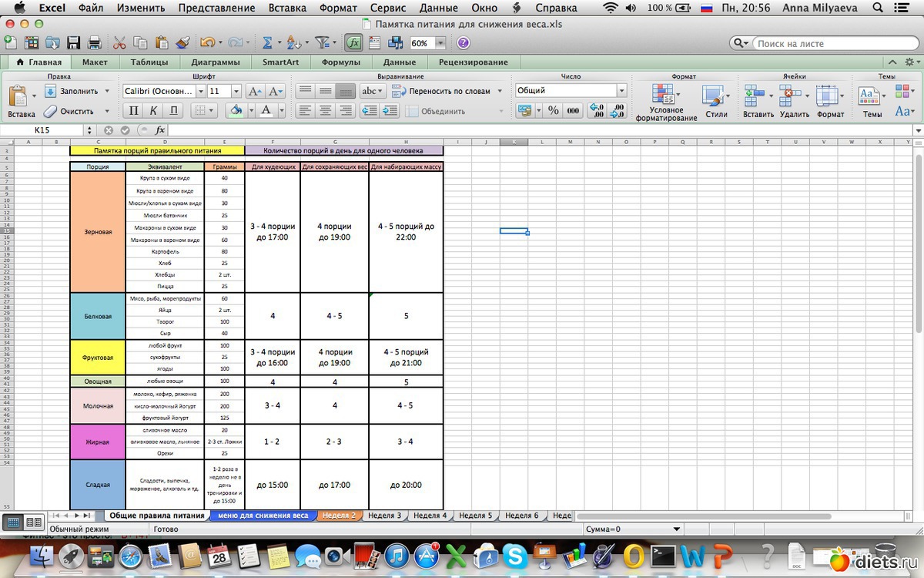Click the Условное форматирование button
924x578 pixels.
tap(666, 102)
